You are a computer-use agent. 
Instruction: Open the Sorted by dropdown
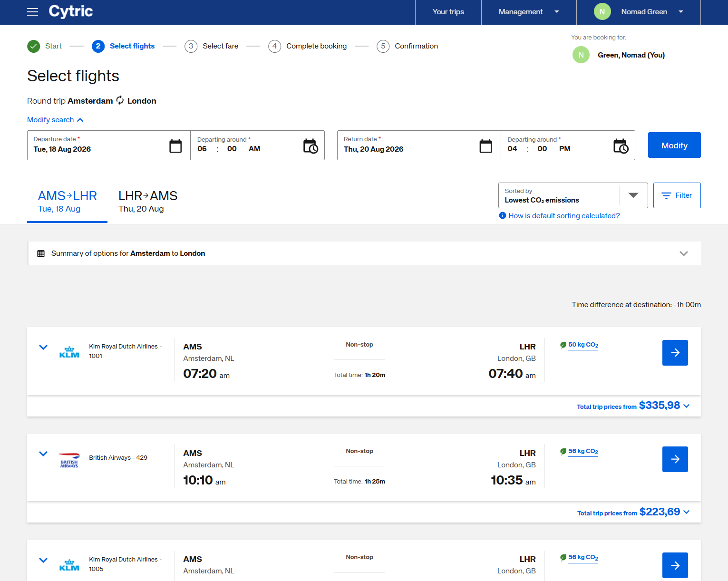click(x=573, y=195)
